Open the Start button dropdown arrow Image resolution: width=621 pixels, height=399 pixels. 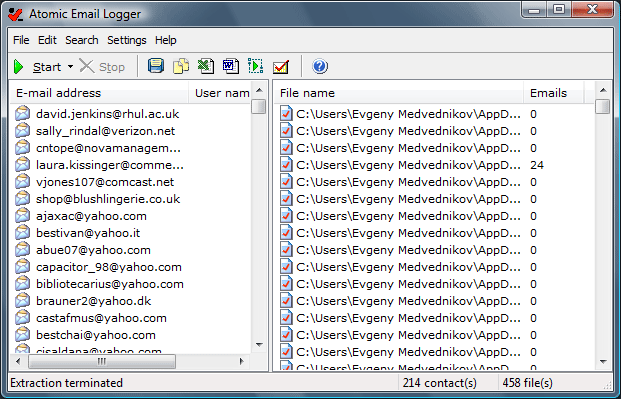click(70, 67)
